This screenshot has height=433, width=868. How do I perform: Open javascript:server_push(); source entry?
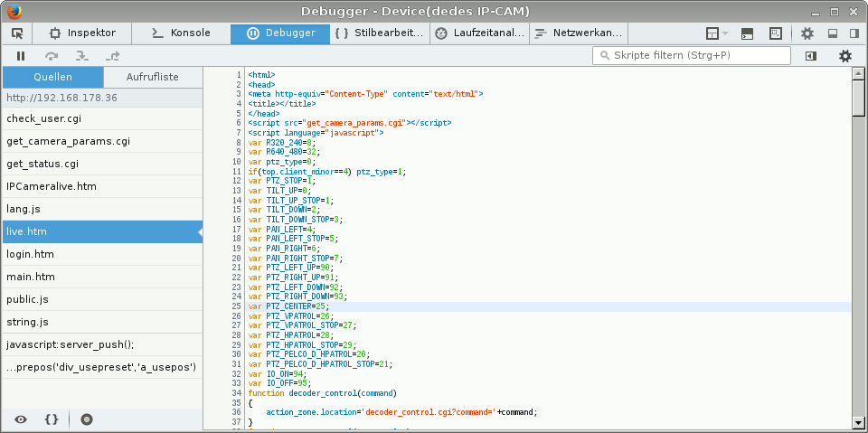pyautogui.click(x=102, y=344)
